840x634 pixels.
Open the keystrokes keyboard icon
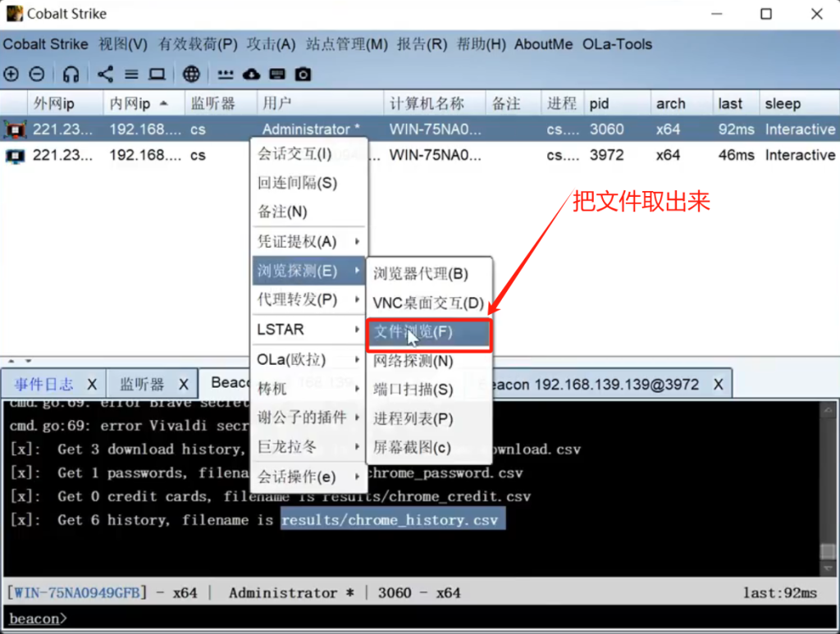(x=277, y=74)
